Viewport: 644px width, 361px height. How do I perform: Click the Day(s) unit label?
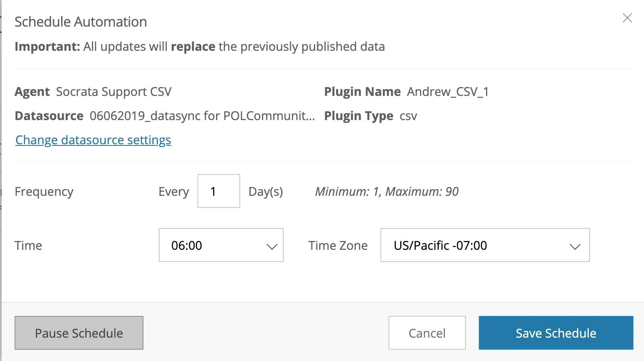pos(266,192)
